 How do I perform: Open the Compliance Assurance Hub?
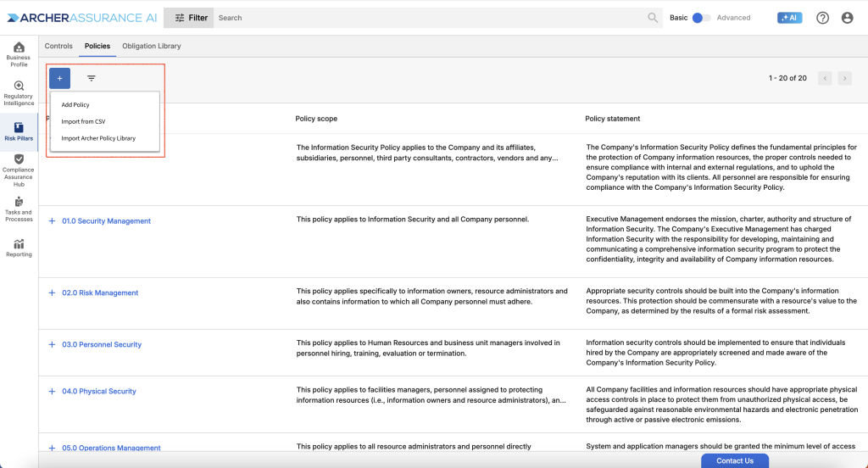coord(19,170)
